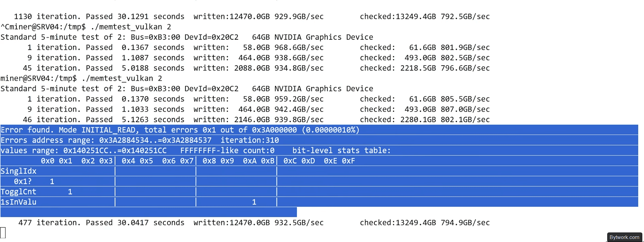Screen dimensions: 644x242
Task: Click the 'Error found. Mode INITIAL_READ' line
Action: (x=180, y=130)
